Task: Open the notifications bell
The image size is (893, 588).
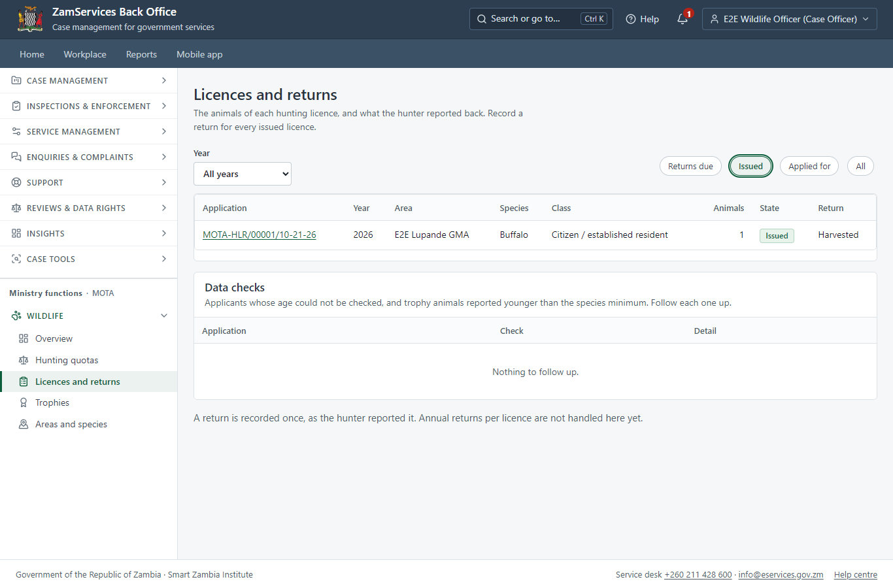Action: click(682, 19)
